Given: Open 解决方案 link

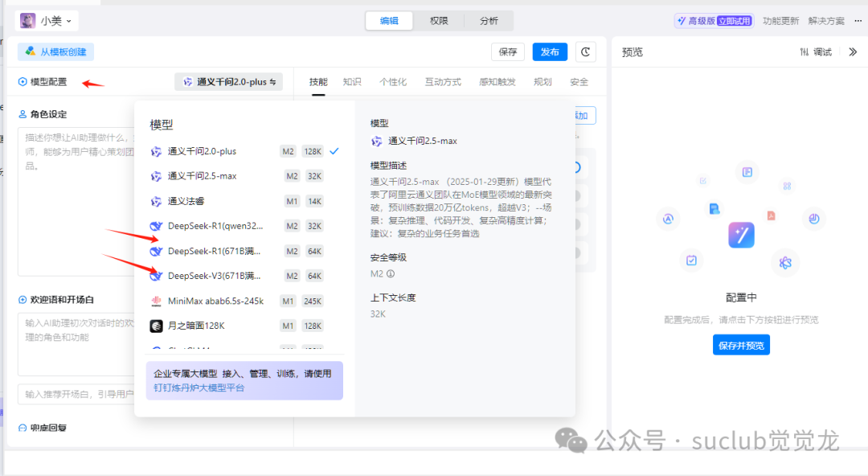Looking at the screenshot, I should click(x=826, y=21).
